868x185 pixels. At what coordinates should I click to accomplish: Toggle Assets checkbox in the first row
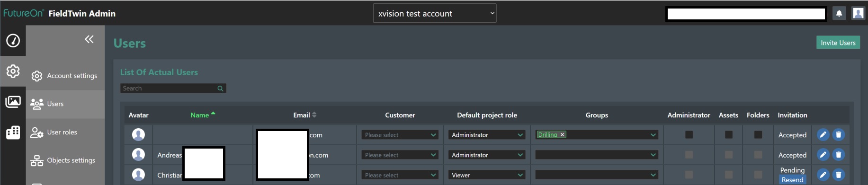729,135
